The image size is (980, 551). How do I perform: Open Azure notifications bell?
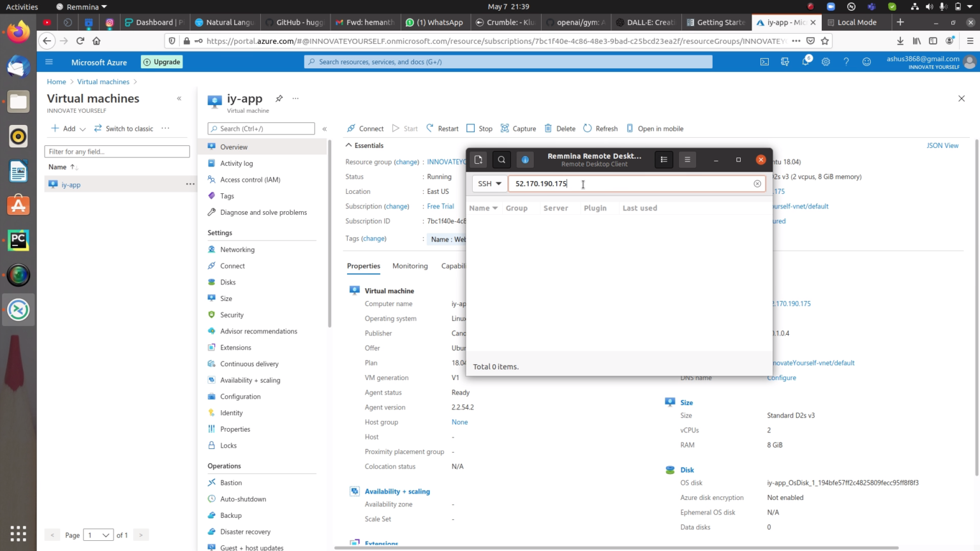click(x=805, y=62)
